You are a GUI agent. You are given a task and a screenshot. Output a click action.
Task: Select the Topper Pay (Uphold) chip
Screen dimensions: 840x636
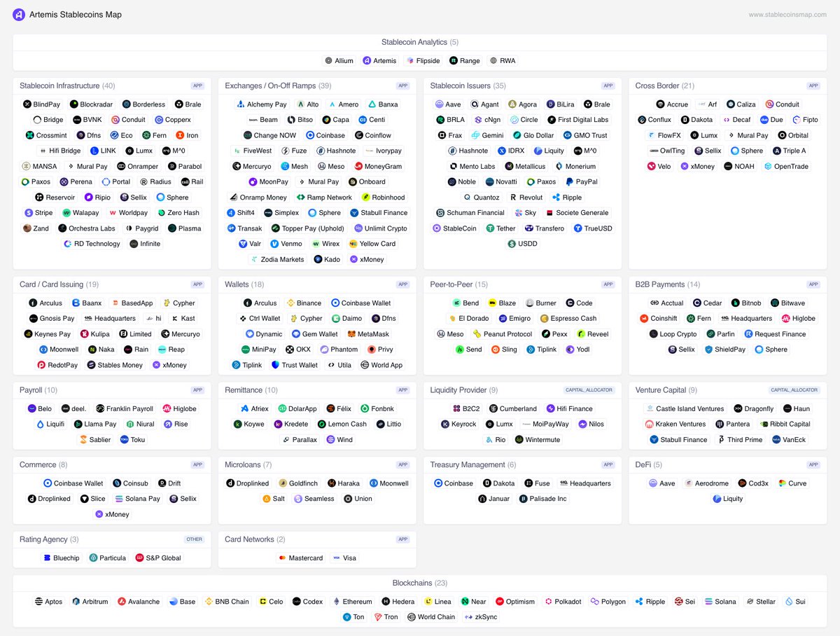[x=307, y=228]
